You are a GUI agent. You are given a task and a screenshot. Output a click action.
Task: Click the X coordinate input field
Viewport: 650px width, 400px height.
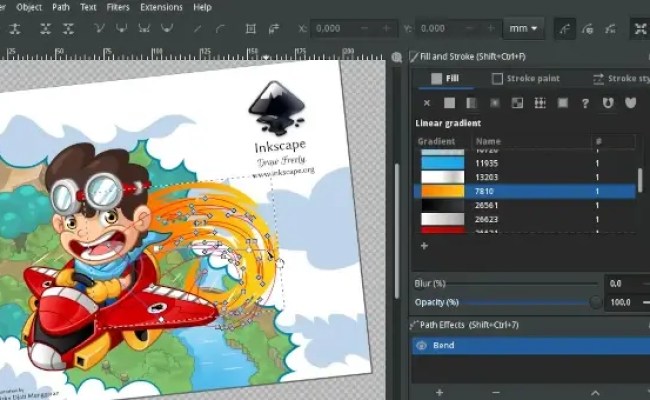click(354, 29)
